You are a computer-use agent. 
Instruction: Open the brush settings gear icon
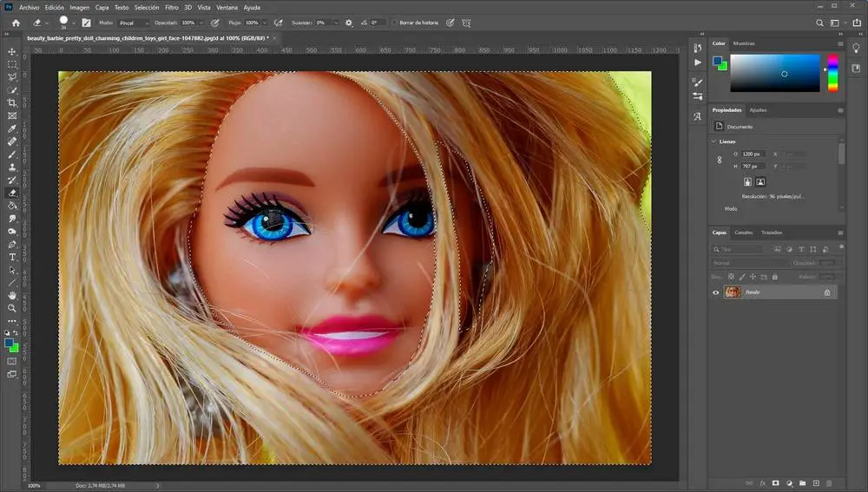pos(349,23)
